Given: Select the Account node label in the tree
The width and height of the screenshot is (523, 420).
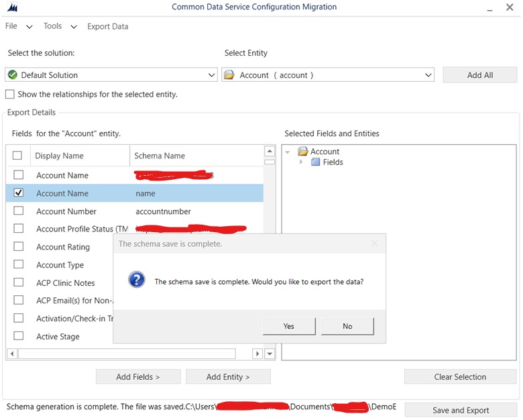Looking at the screenshot, I should click(x=325, y=151).
